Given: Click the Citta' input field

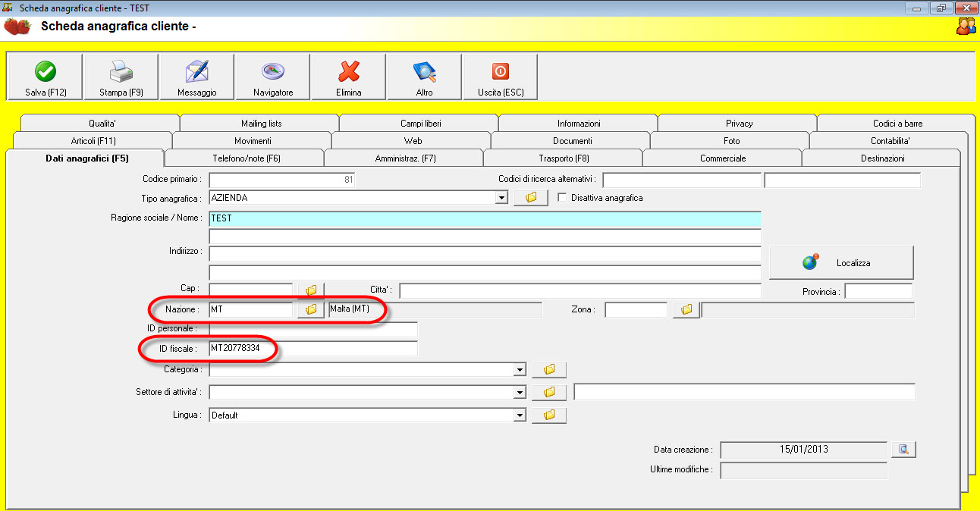Looking at the screenshot, I should (580, 290).
